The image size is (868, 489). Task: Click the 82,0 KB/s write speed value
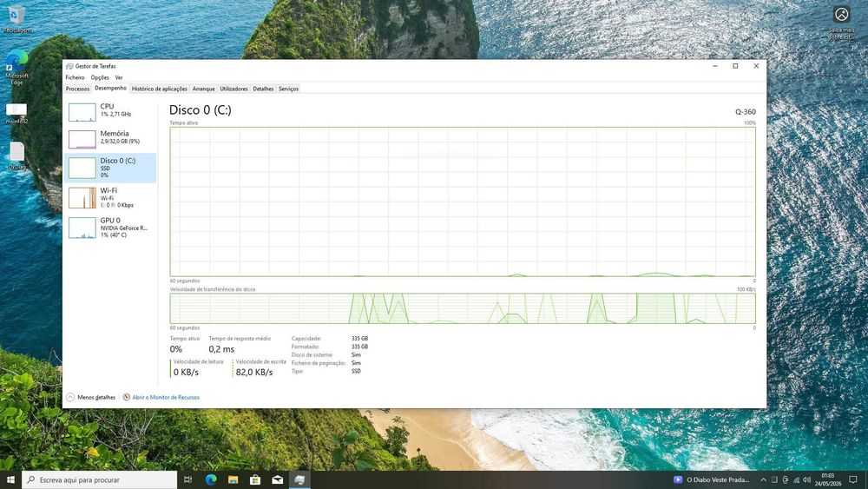pyautogui.click(x=254, y=372)
